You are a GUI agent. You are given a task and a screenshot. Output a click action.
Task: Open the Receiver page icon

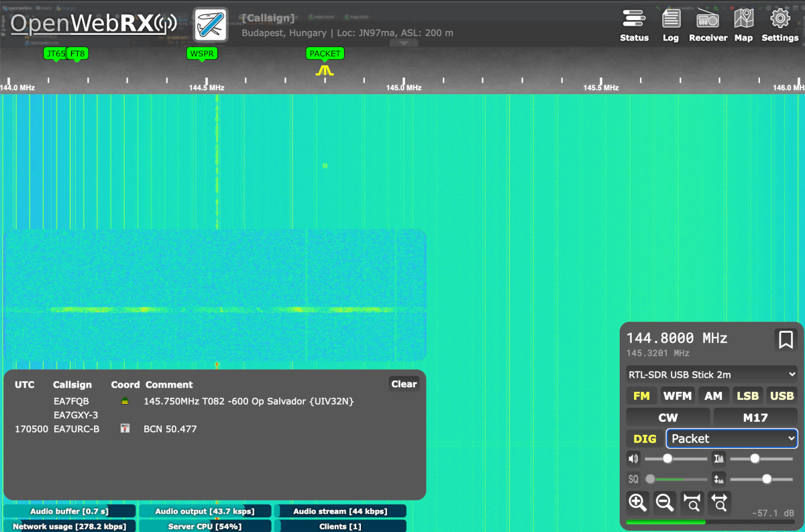pyautogui.click(x=708, y=20)
